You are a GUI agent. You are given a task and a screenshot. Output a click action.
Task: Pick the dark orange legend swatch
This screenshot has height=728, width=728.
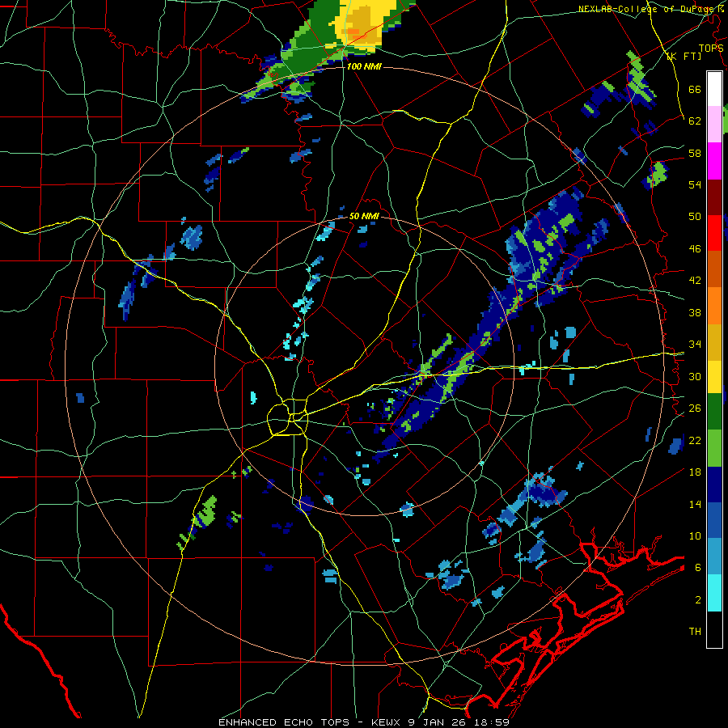click(714, 269)
